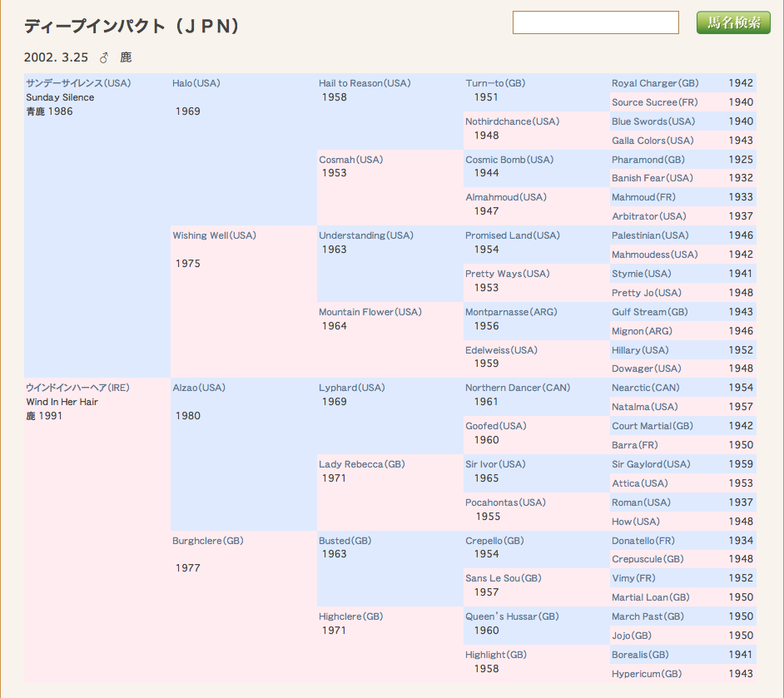The height and width of the screenshot is (698, 784).
Task: View Pocahontas(USA) entry
Action: [505, 502]
